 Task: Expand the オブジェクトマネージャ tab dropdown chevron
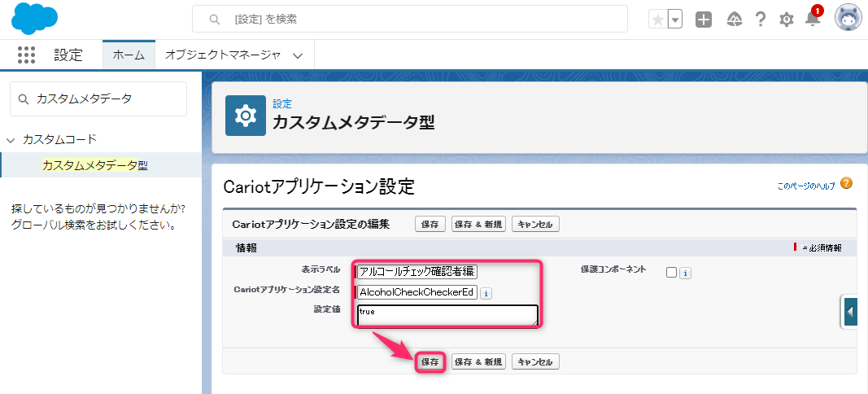coord(298,55)
